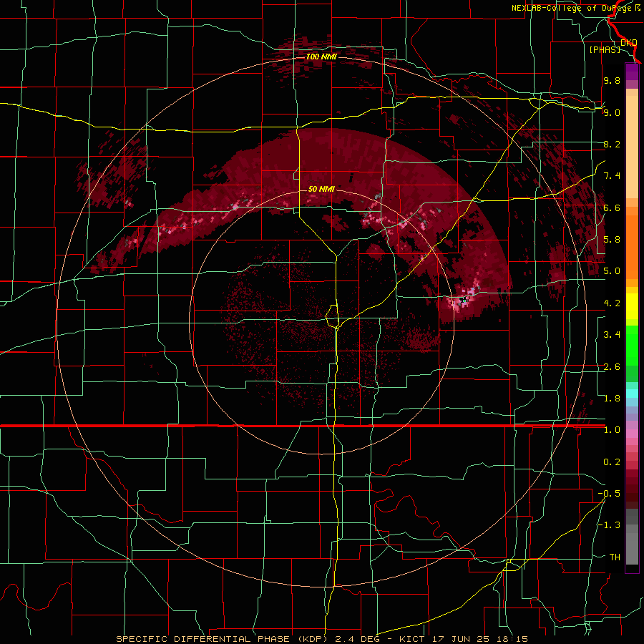The image size is (644, 644).
Task: Select the '9.8' color scale value
Action: (x=612, y=81)
